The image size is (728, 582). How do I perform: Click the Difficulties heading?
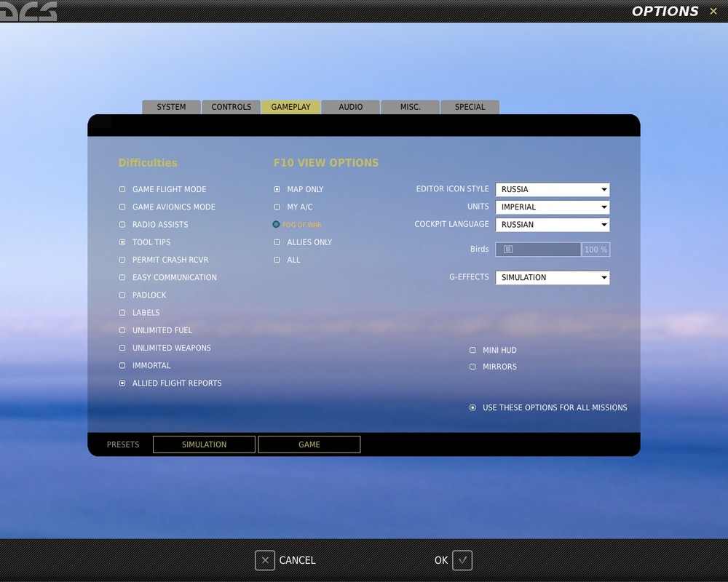coord(148,163)
